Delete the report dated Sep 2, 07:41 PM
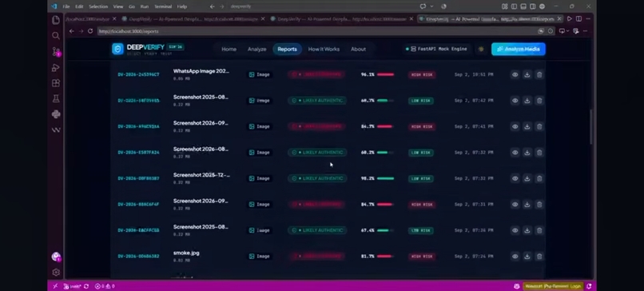The width and height of the screenshot is (644, 291). pos(539,126)
